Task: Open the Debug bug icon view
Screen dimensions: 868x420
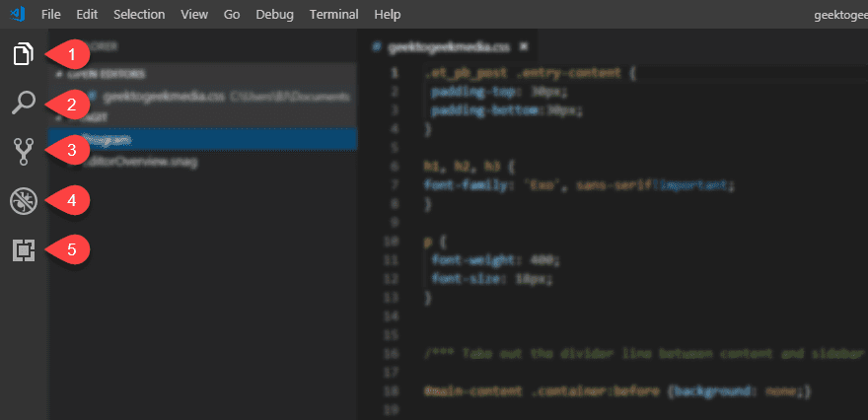Action: (x=24, y=201)
